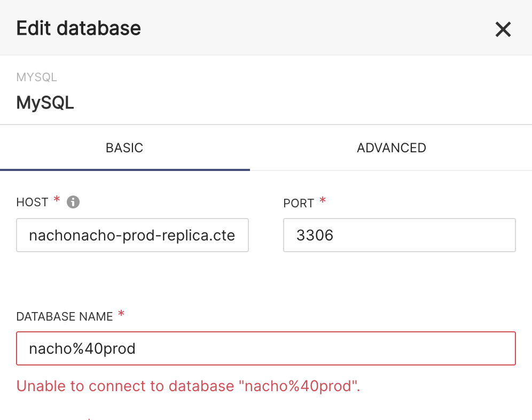
Task: Click the red asterisk next to HOST
Action: click(x=57, y=198)
